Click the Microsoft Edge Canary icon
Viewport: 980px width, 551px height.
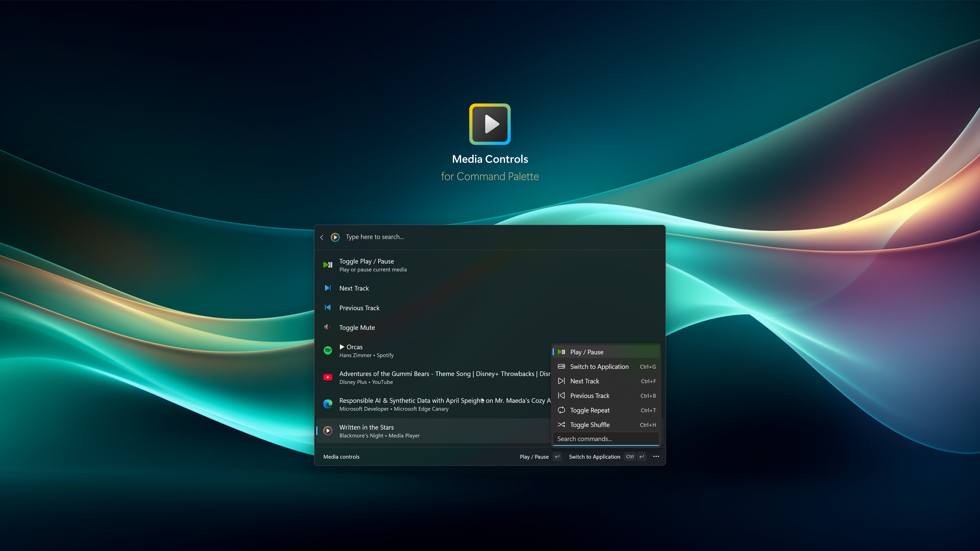[327, 404]
